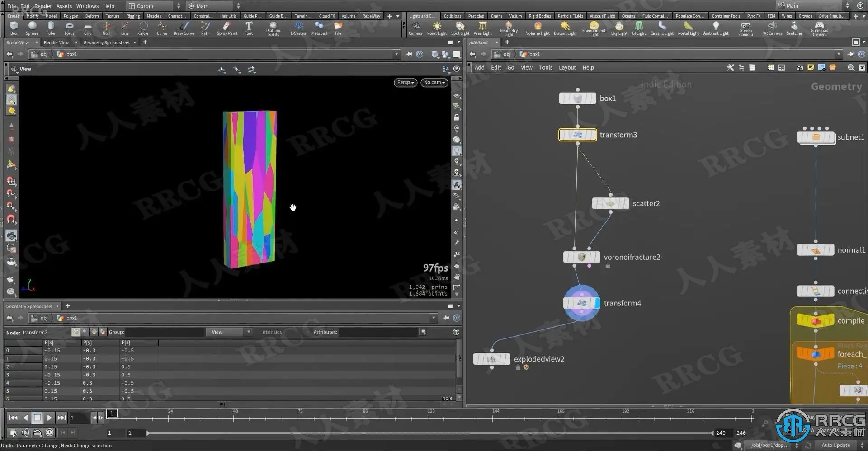Select the box1 node

(578, 99)
